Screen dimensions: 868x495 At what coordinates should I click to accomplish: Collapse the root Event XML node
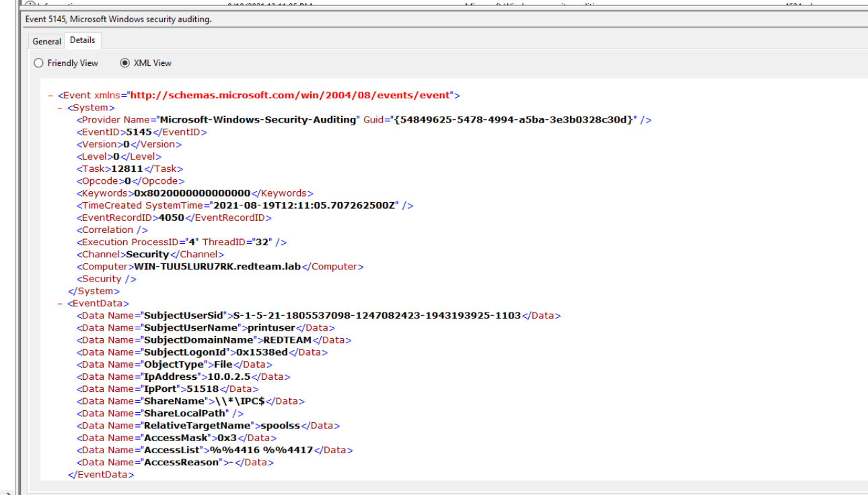click(50, 96)
